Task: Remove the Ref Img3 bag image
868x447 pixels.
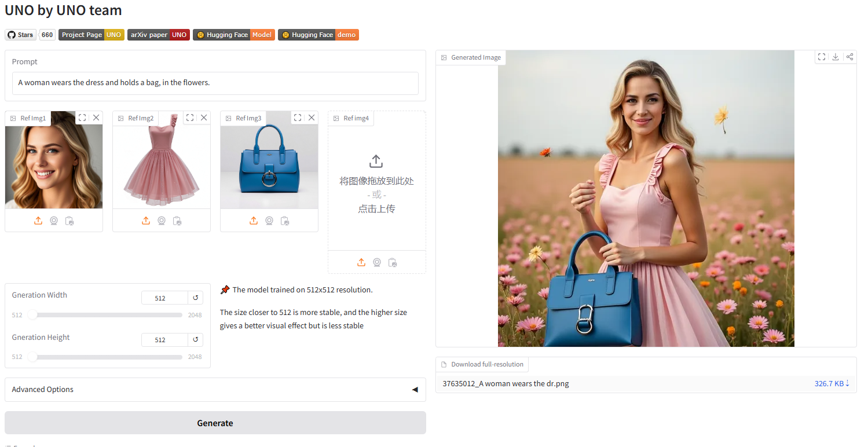Action: pos(312,118)
